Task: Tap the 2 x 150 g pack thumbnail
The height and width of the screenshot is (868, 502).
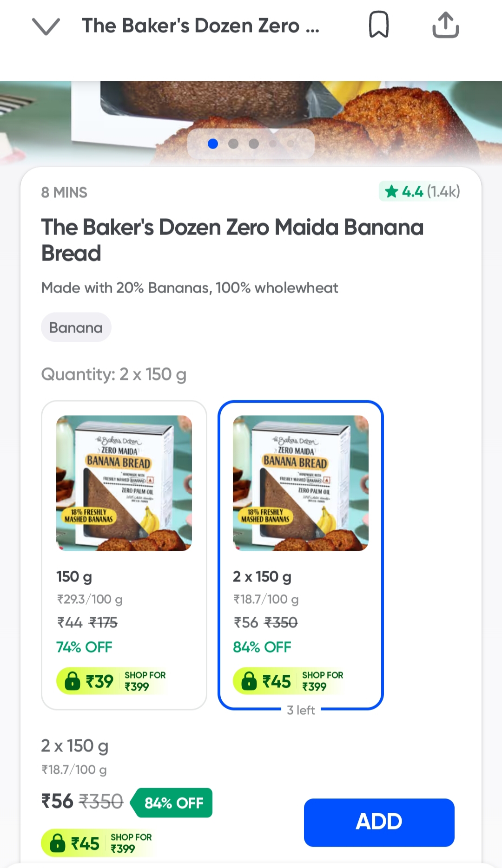Action: 300,483
